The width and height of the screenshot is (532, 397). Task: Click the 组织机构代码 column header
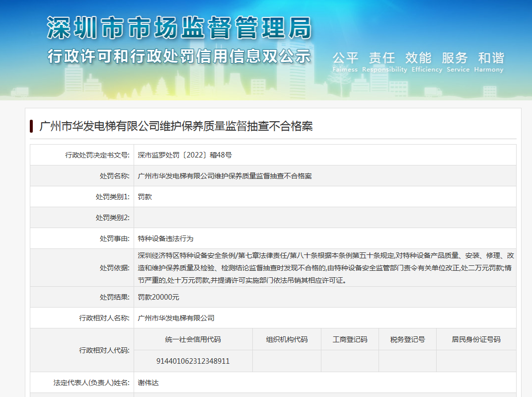pos(287,339)
